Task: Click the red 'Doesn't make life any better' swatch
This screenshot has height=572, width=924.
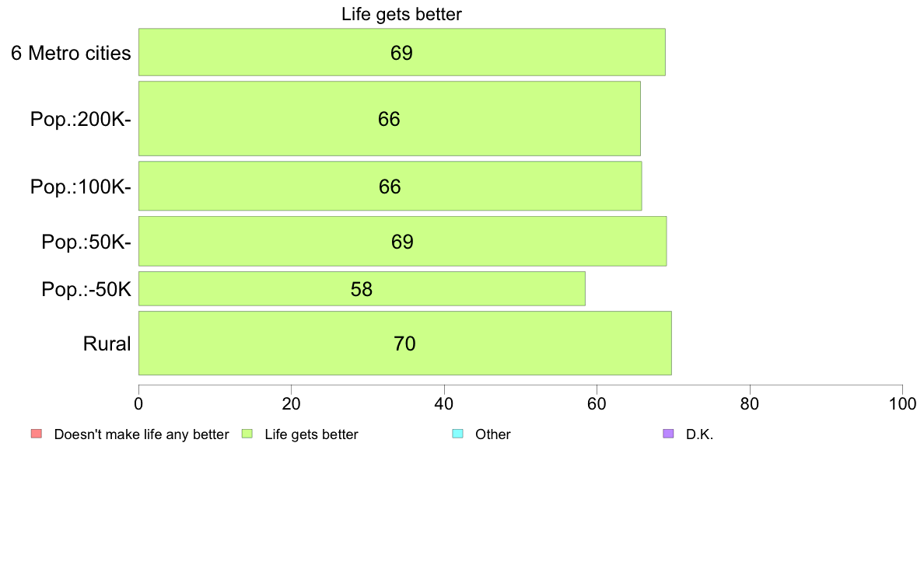Action: (37, 434)
